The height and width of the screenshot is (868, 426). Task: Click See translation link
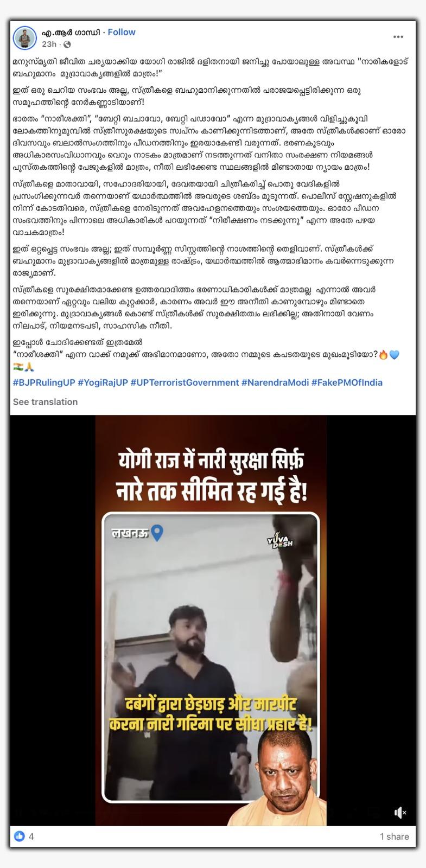[x=45, y=402]
